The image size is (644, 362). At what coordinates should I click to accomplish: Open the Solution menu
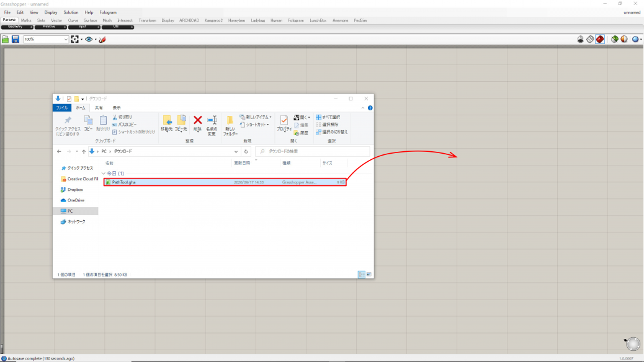71,12
